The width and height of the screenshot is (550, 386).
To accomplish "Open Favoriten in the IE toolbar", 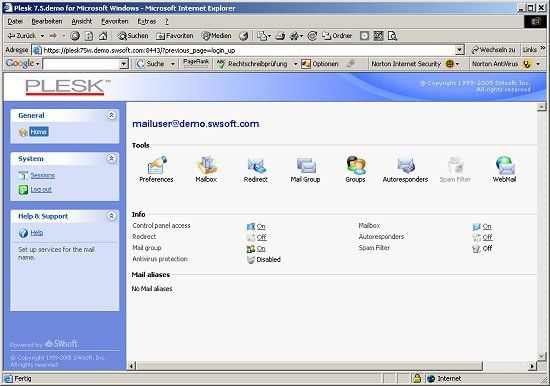I will point(175,36).
